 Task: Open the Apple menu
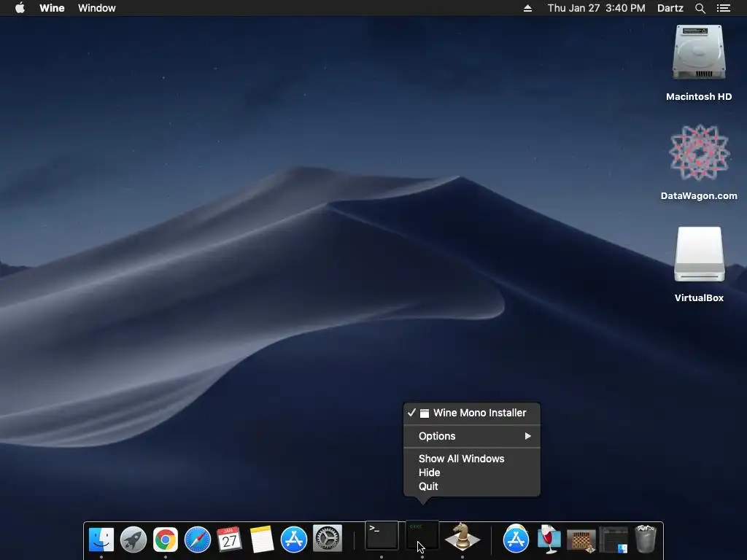click(x=20, y=7)
